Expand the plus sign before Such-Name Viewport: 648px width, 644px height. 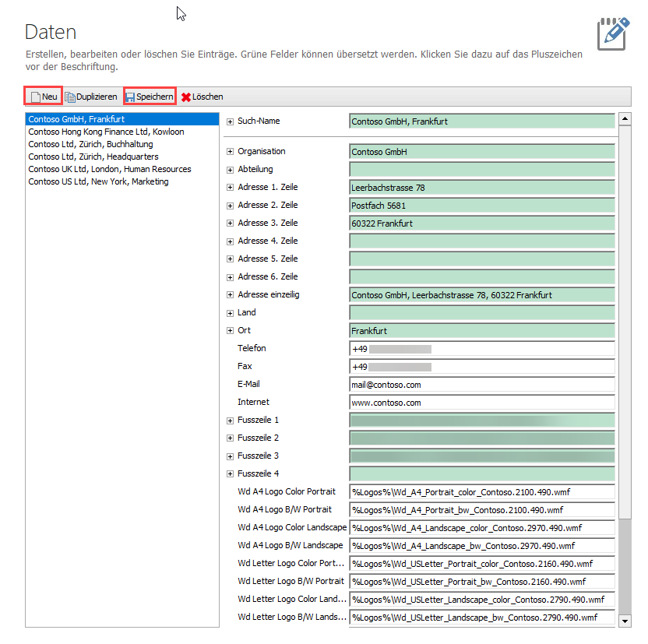click(x=231, y=121)
